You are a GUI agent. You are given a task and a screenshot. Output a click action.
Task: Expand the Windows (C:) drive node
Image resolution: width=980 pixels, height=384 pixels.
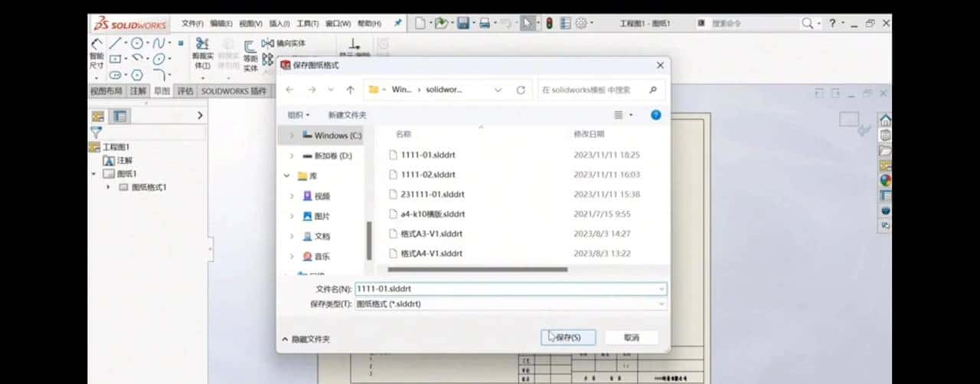291,136
